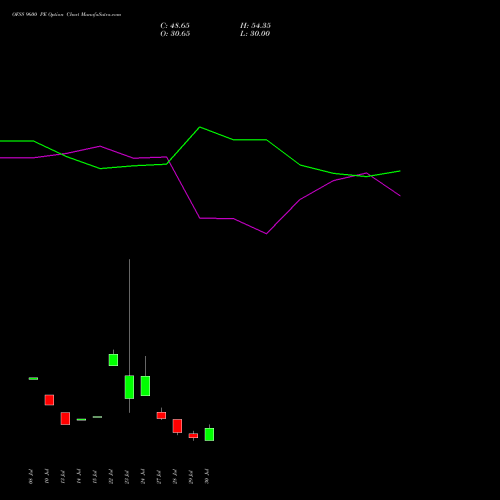The image size is (500, 500).
Task: Click the '08 Jul' date axis label
Action: [31, 476]
